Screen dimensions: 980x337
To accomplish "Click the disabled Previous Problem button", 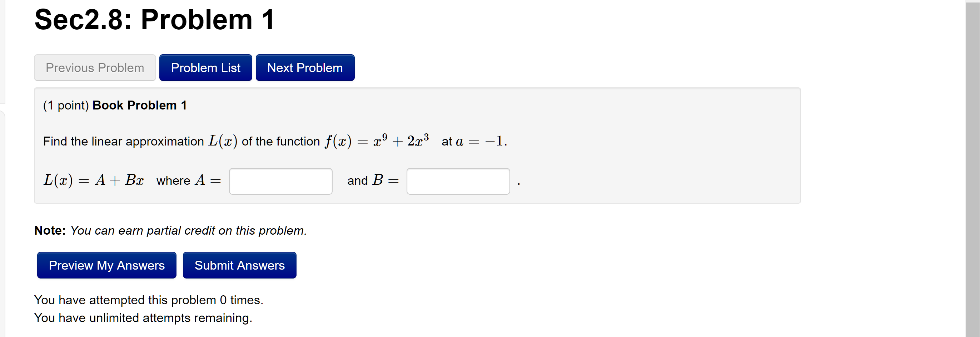I will [95, 67].
